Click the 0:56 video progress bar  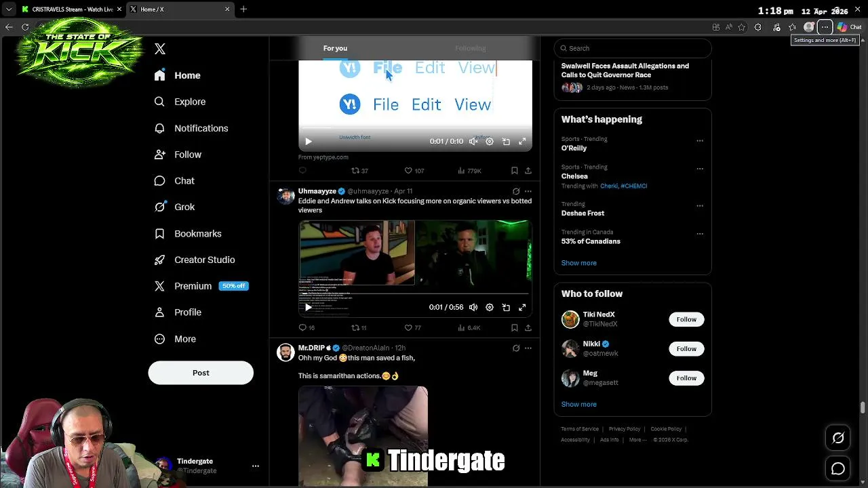pyautogui.click(x=415, y=294)
